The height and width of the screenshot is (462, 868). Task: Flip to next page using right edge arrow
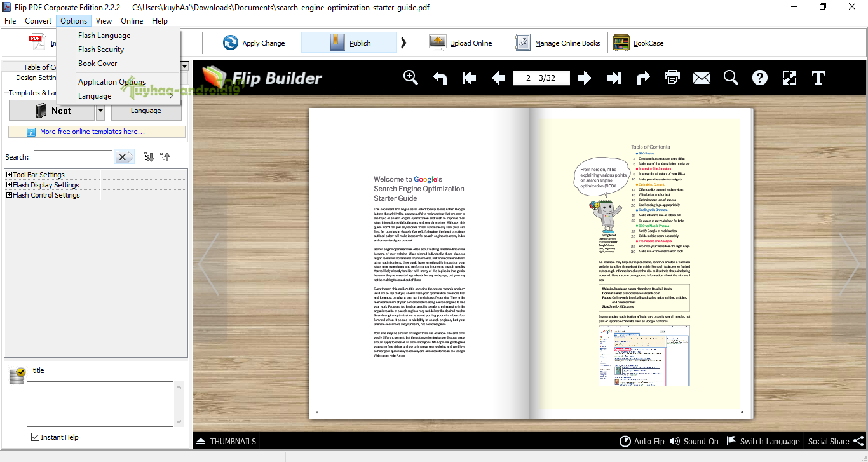click(x=849, y=264)
